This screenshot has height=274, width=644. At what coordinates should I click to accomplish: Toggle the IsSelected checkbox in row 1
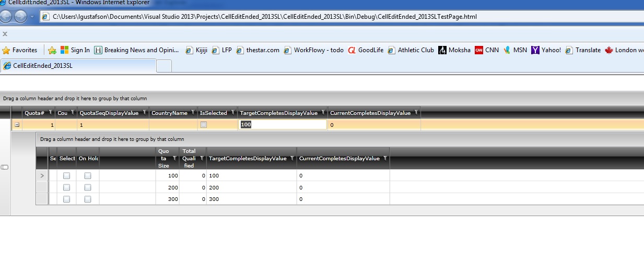204,125
